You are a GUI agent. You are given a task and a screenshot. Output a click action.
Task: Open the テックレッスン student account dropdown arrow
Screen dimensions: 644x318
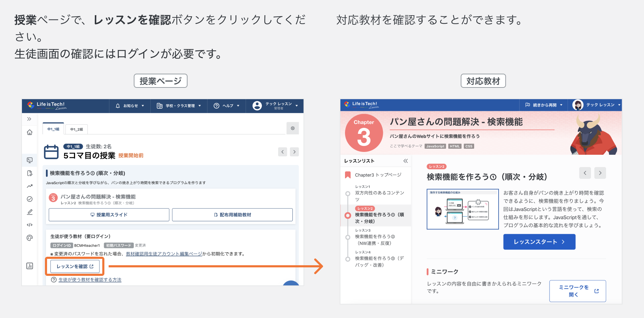point(619,105)
